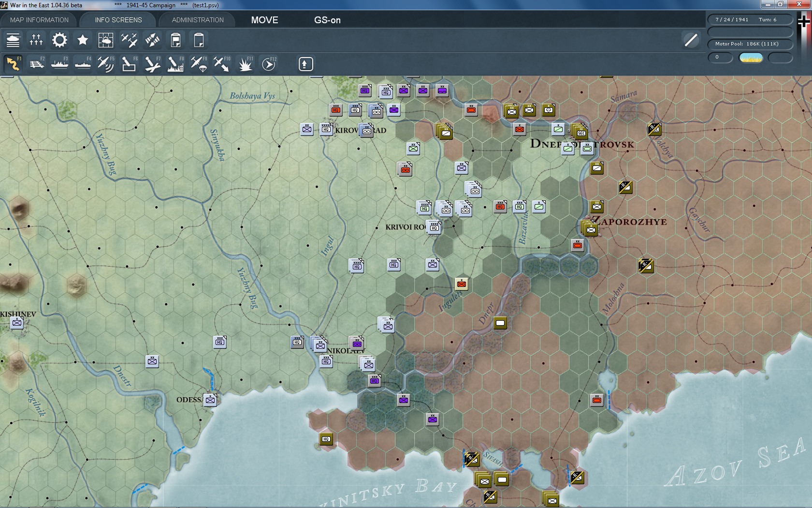Open the production gear icon
812x508 pixels.
(59, 40)
